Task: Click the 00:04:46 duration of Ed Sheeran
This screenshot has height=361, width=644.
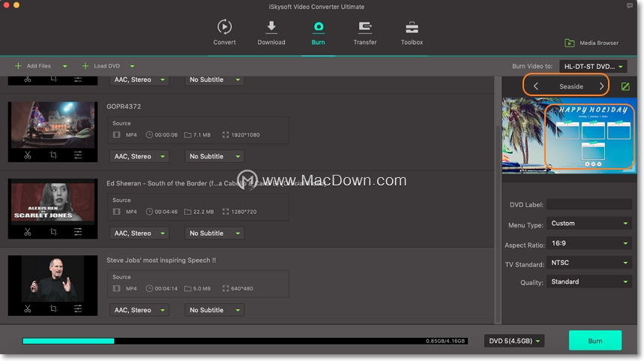Action: (166, 212)
